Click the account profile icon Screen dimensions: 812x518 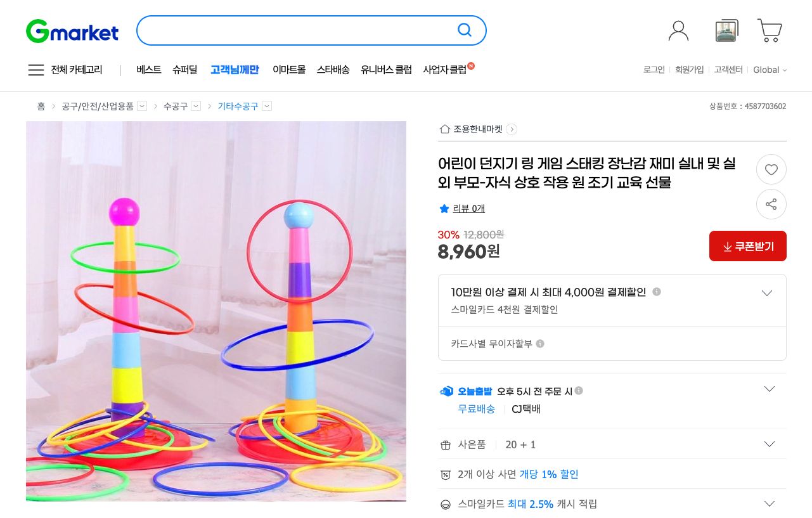679,29
